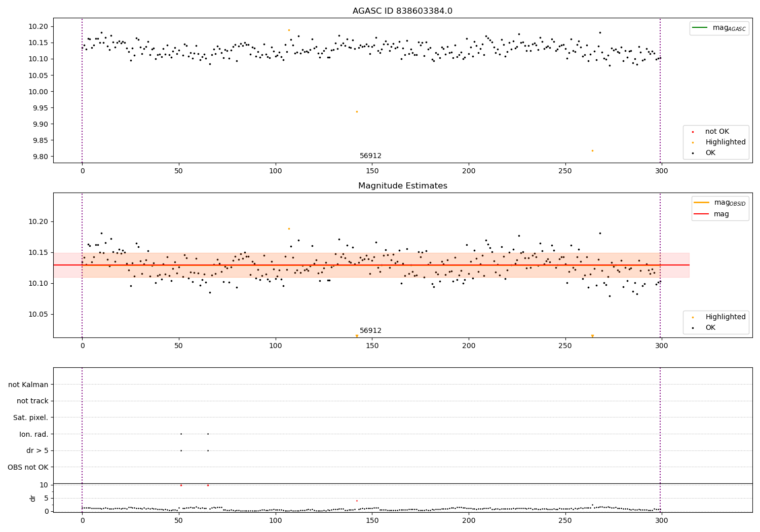Click the 'not track' row label

(32, 401)
